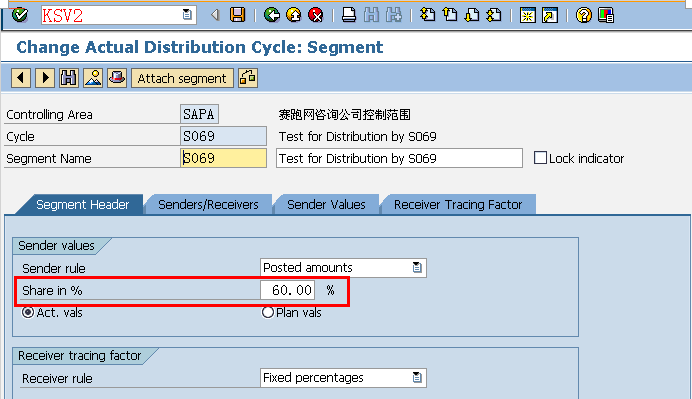The height and width of the screenshot is (399, 692).
Task: Open Customize local layout icon
Action: point(606,15)
